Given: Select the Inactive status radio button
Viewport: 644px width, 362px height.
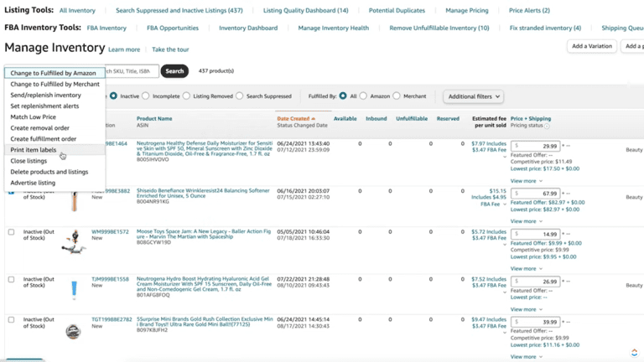Looking at the screenshot, I should (113, 96).
